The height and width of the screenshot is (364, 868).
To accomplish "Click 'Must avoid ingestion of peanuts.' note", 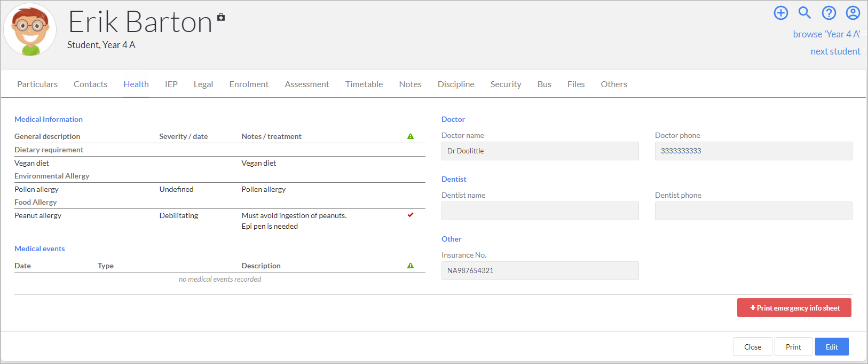I will coord(294,215).
